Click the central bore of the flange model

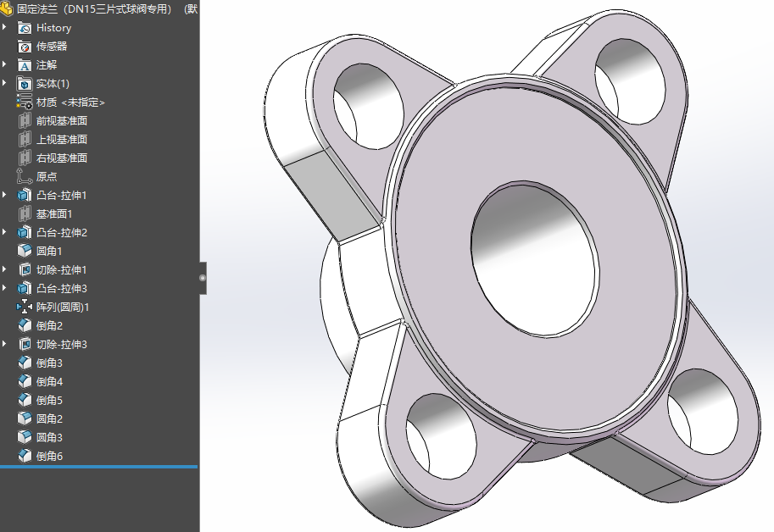tap(535, 259)
